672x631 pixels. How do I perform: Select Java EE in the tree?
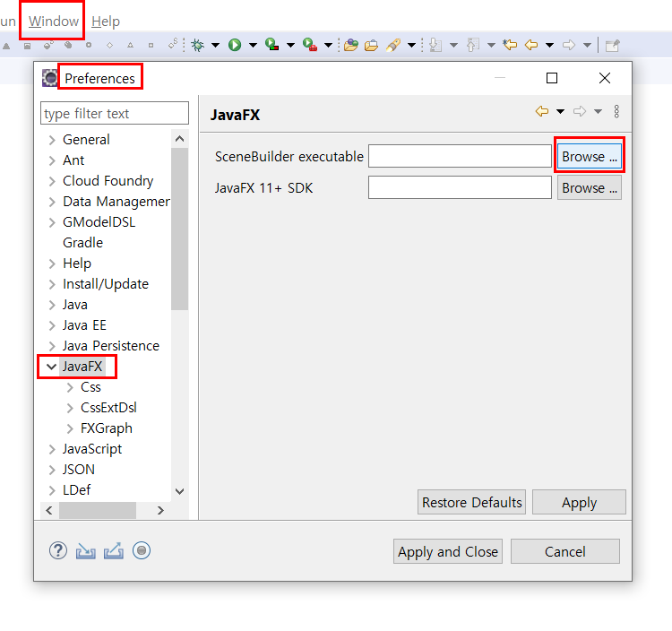click(84, 325)
